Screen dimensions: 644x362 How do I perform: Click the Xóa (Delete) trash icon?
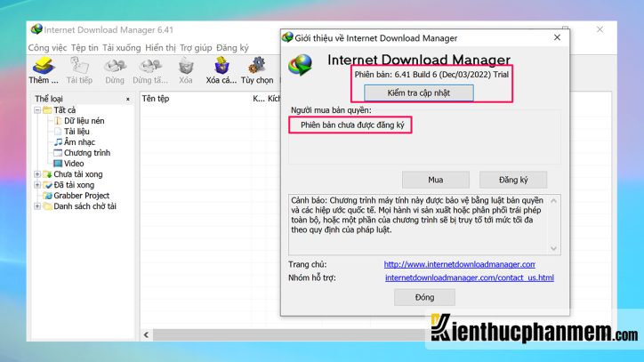186,66
